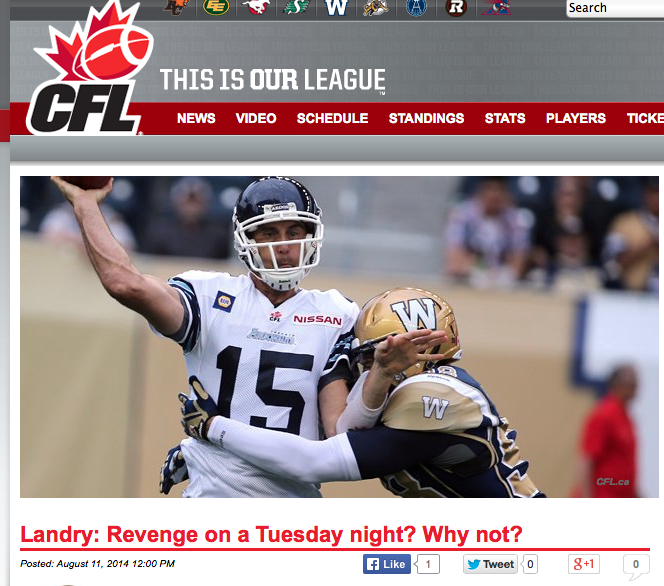Go to the SCHEDULE section

click(332, 118)
